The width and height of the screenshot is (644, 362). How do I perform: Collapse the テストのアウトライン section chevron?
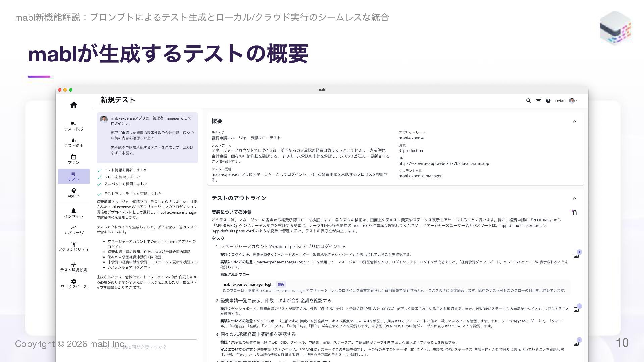coord(574,199)
